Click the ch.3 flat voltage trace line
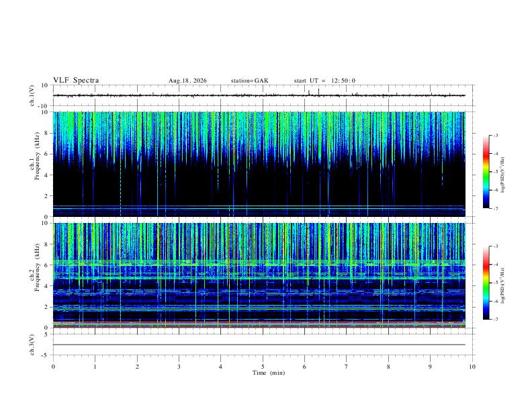 (259, 345)
